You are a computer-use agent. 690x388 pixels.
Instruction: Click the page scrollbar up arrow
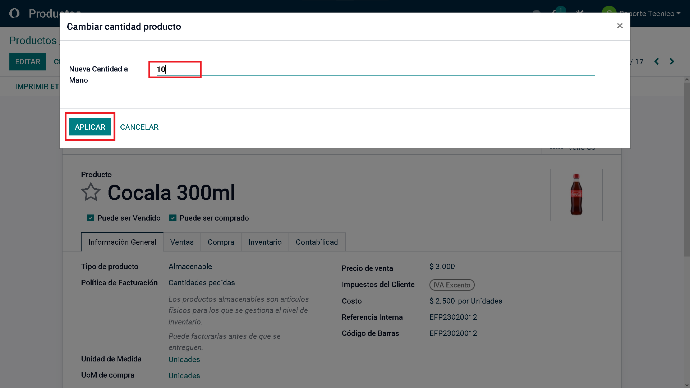click(686, 80)
